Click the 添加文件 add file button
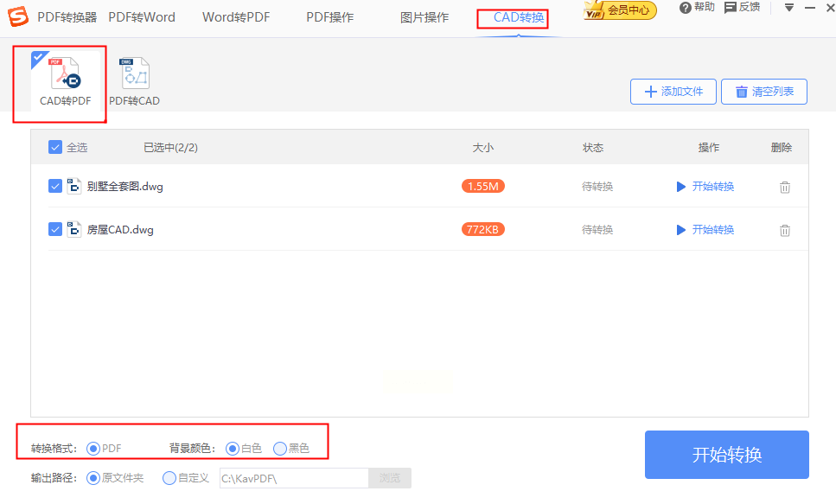 pyautogui.click(x=673, y=92)
